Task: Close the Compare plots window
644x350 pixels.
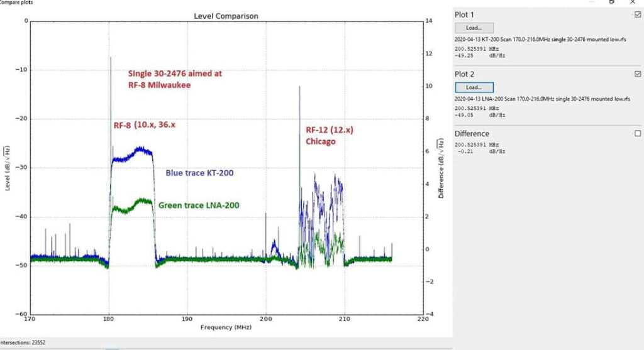Action: 632,3
